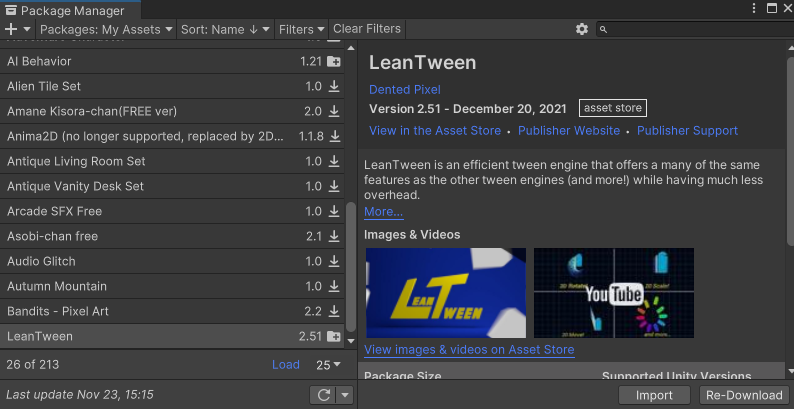Click download icon for Bandits - Pixel Art
The image size is (794, 409).
(334, 312)
